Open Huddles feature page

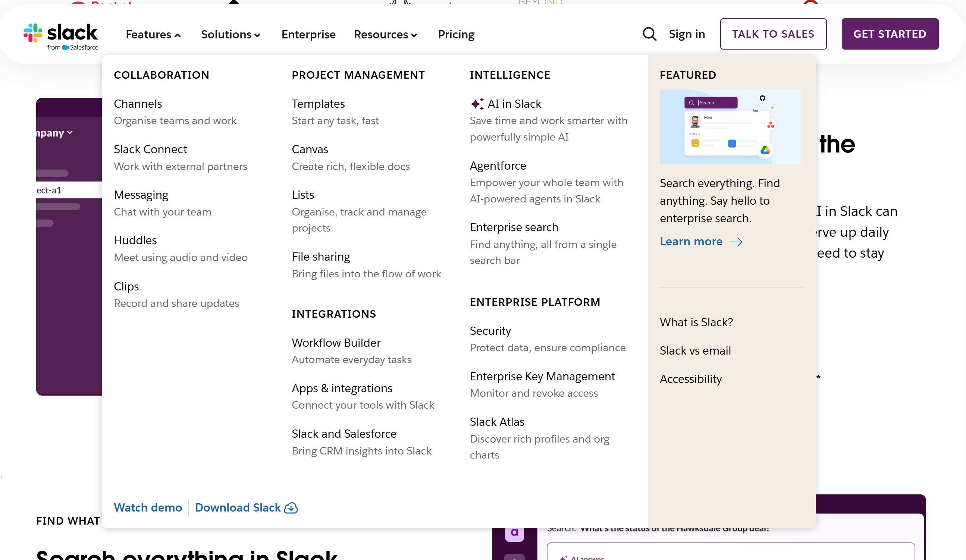coord(135,240)
